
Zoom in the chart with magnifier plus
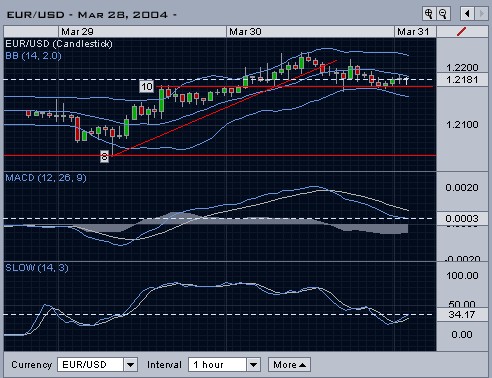(429, 14)
